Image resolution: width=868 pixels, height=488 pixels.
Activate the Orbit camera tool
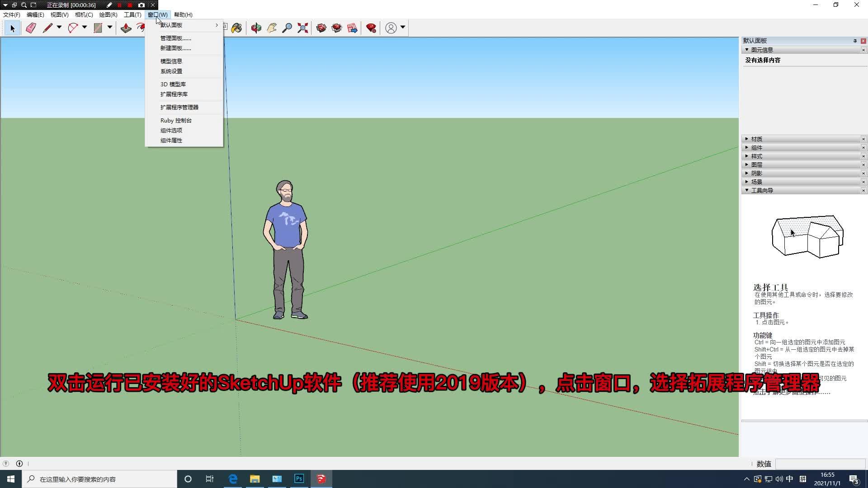(256, 28)
